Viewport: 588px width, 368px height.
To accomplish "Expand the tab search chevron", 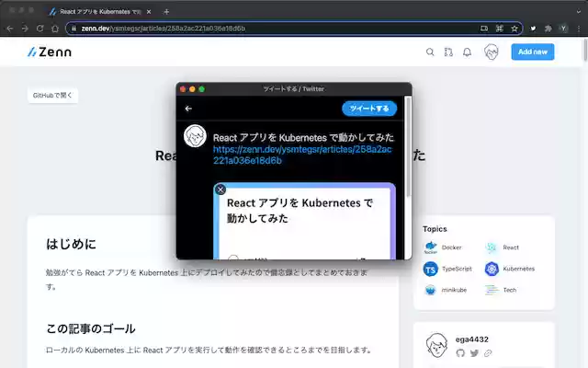I will 579,12.
